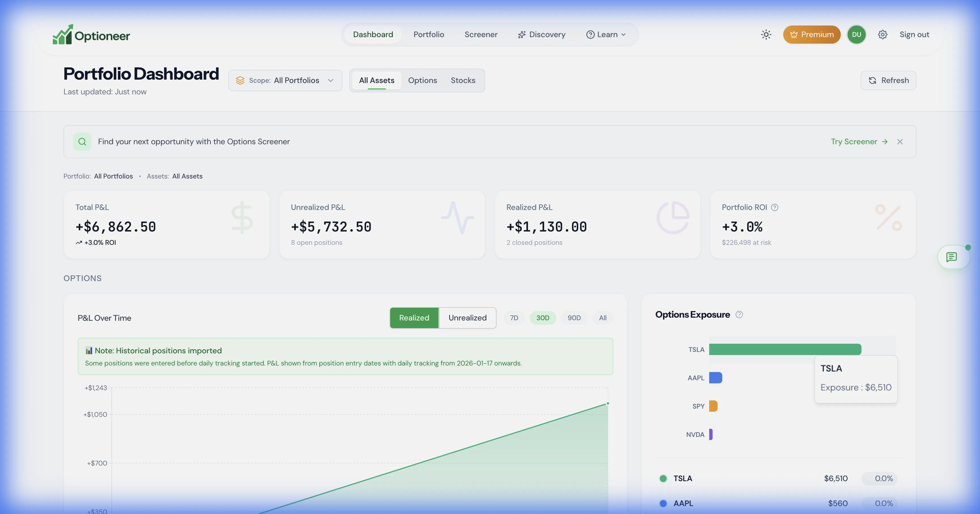The width and height of the screenshot is (980, 514).
Task: Click the search icon in screener banner
Action: click(82, 141)
